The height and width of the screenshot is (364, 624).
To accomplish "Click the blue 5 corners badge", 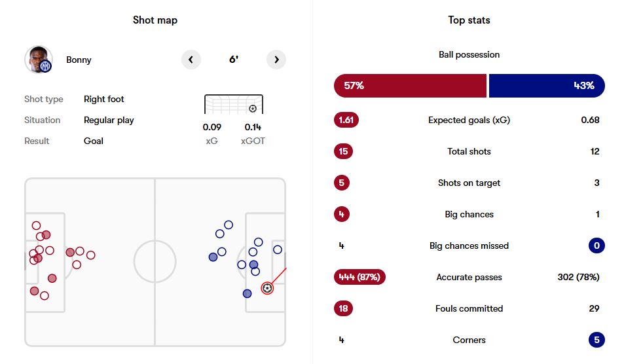I will [596, 340].
